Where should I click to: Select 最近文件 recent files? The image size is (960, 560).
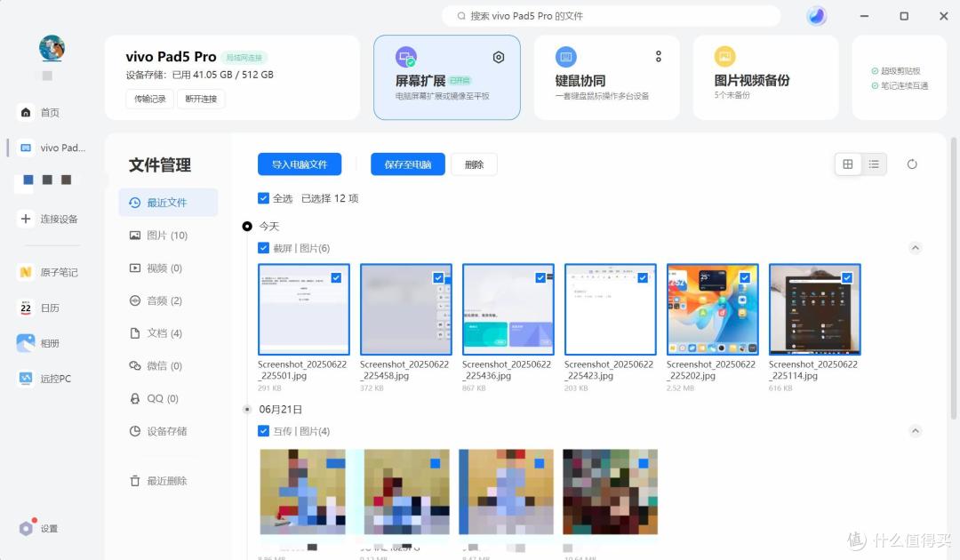coord(168,203)
